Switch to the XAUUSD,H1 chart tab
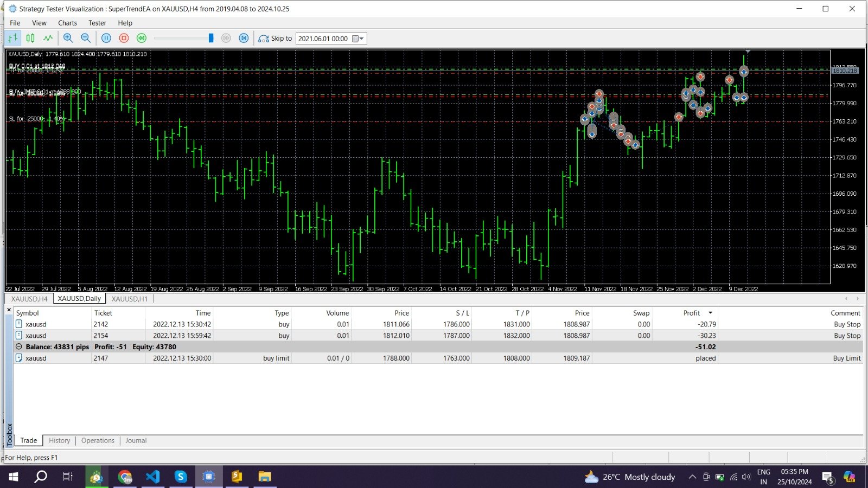 tap(129, 299)
